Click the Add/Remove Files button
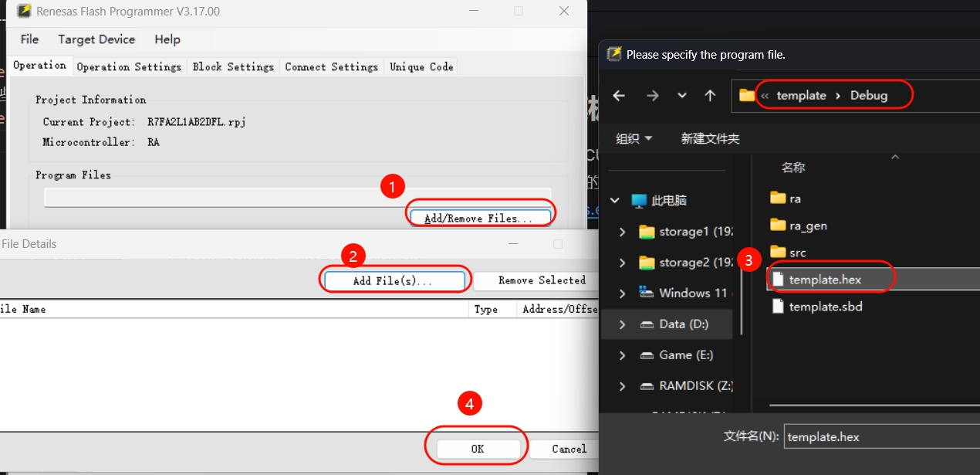Viewport: 980px width, 475px height. [x=479, y=218]
